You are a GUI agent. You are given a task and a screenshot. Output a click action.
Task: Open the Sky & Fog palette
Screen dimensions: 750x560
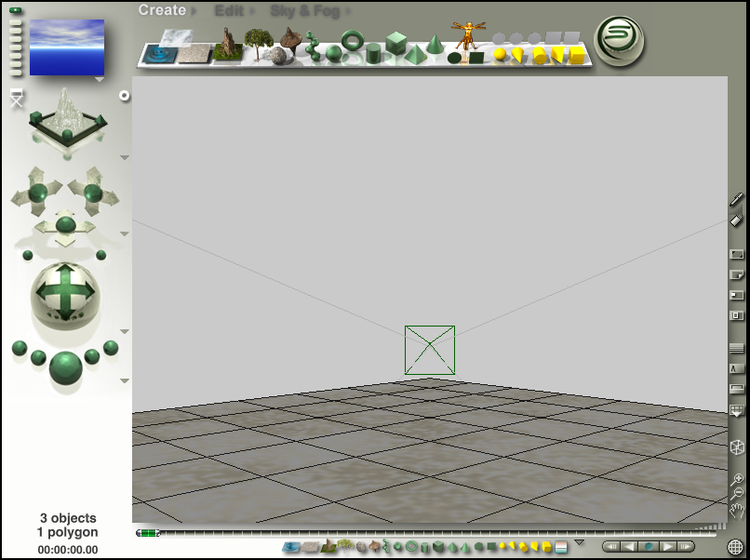pos(305,11)
